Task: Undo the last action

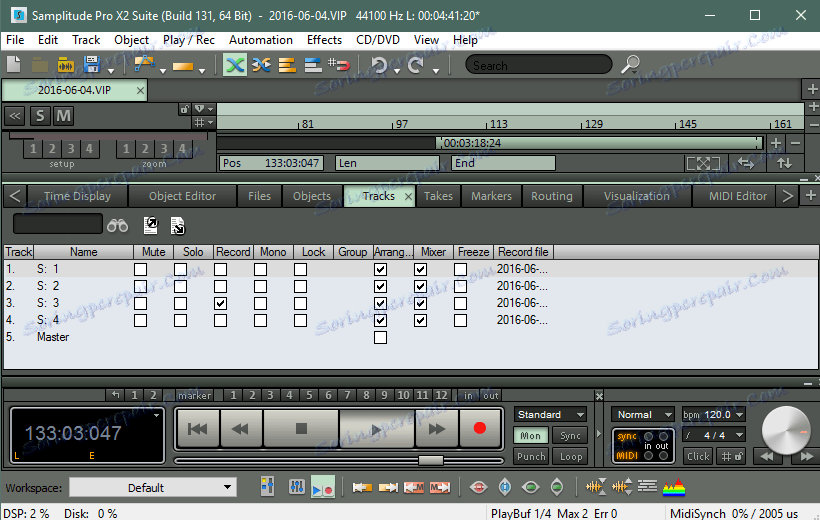Action: pos(379,65)
